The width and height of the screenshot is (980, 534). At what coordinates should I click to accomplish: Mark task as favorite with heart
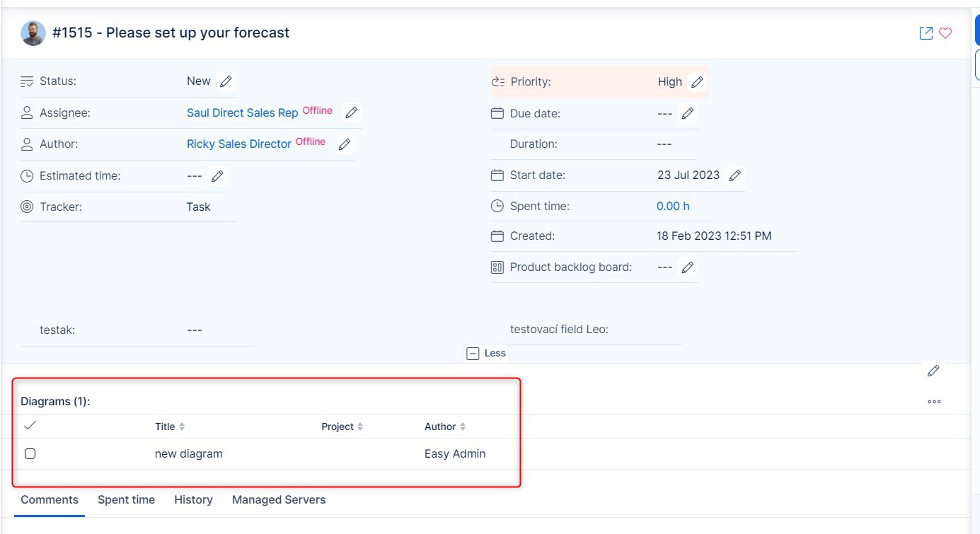tap(945, 33)
